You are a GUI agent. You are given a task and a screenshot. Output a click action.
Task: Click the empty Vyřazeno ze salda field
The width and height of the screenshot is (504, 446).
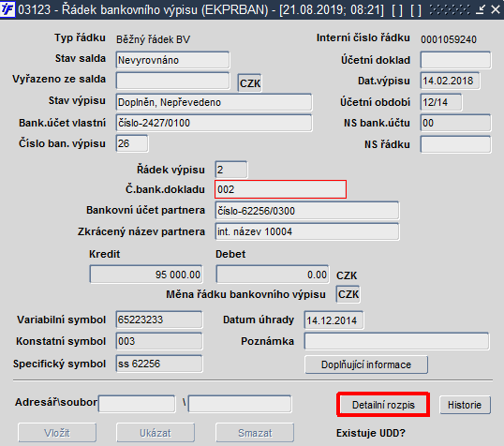[172, 81]
